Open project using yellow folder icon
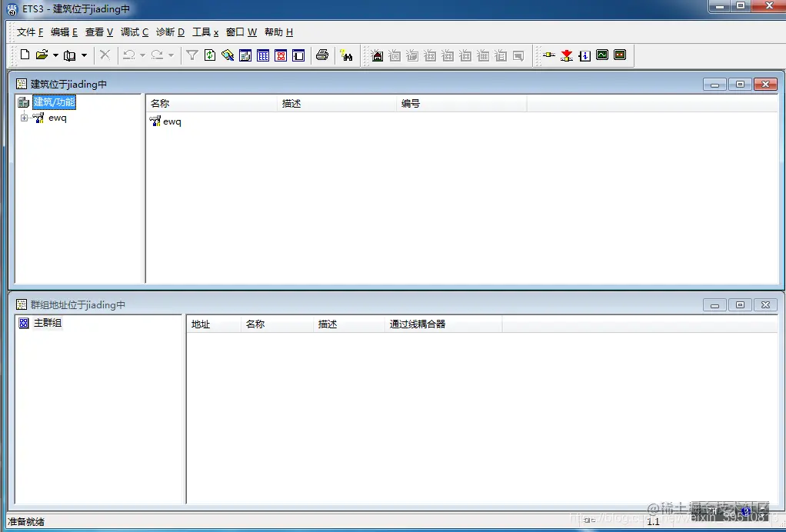This screenshot has width=786, height=532. [x=42, y=55]
